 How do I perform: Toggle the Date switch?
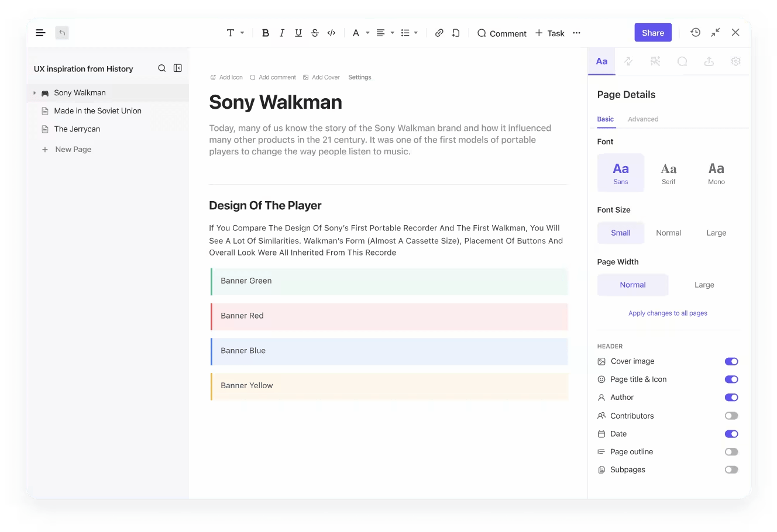[x=731, y=434]
